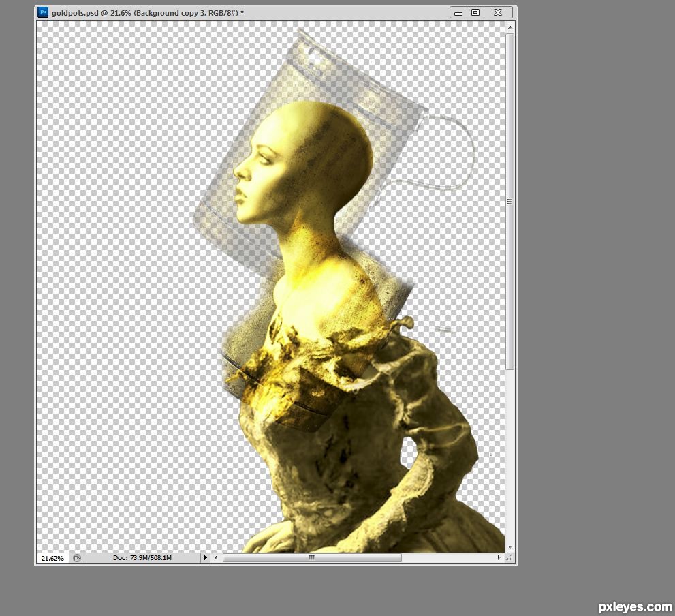This screenshot has width=675, height=616.
Task: Click the vertical scrollbar down arrow
Action: point(510,547)
